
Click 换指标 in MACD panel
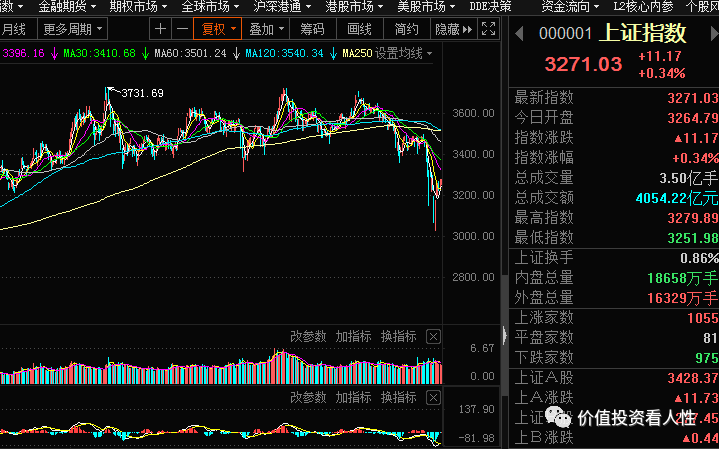(398, 397)
